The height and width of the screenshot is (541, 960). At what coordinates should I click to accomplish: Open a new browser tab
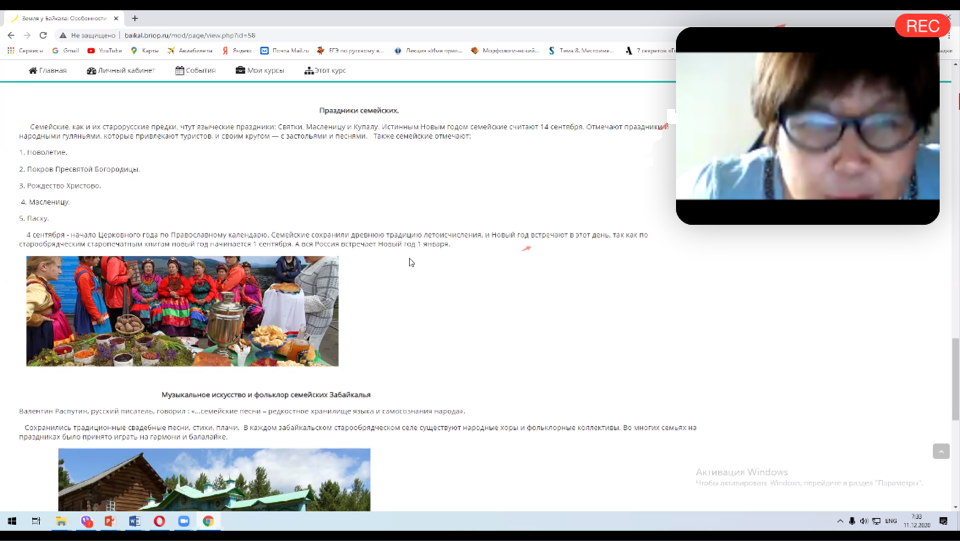(x=135, y=18)
